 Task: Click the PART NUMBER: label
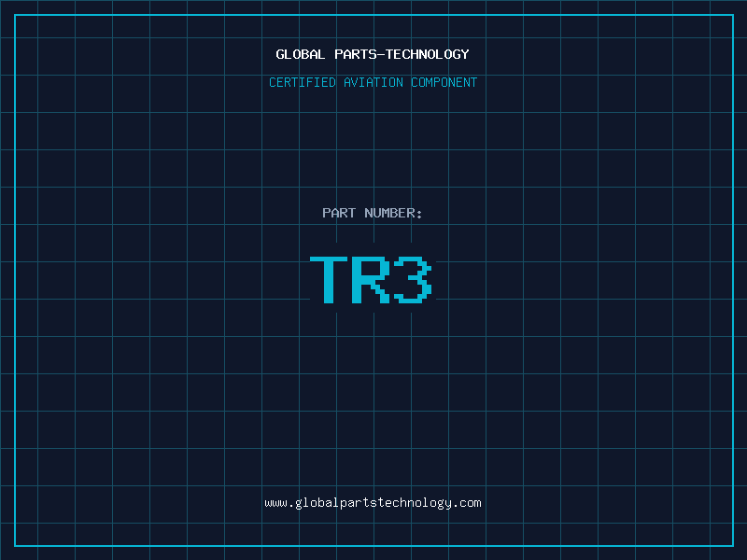coord(373,213)
